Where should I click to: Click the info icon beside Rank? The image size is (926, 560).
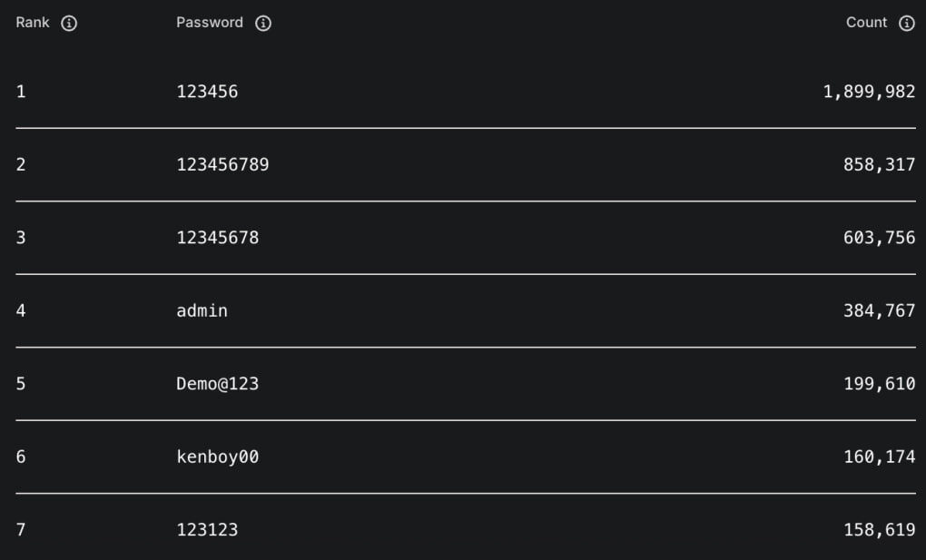pos(69,24)
